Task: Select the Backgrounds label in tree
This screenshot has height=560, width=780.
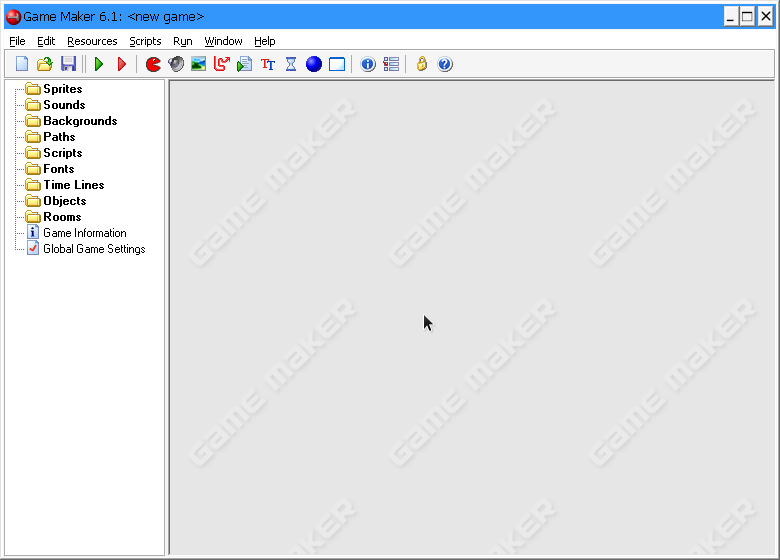Action: [x=80, y=121]
